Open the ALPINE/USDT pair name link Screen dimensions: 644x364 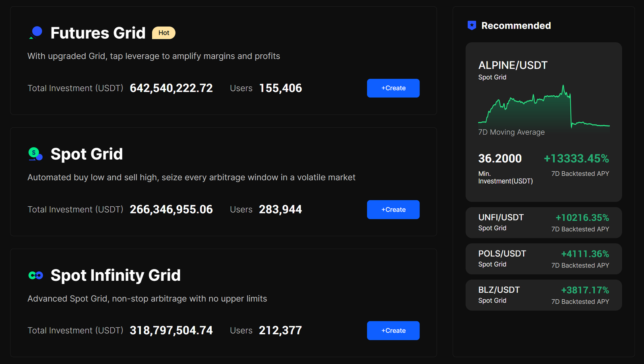tap(513, 65)
